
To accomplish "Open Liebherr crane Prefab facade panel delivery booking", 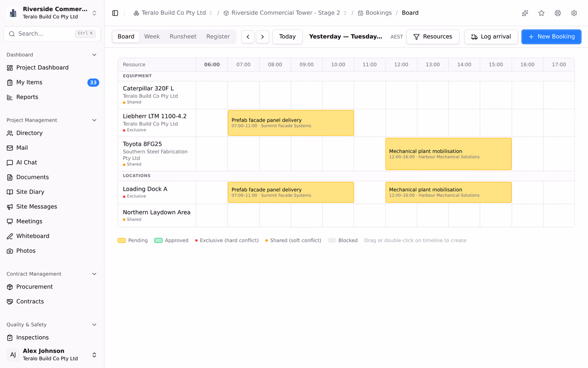I will [x=291, y=123].
